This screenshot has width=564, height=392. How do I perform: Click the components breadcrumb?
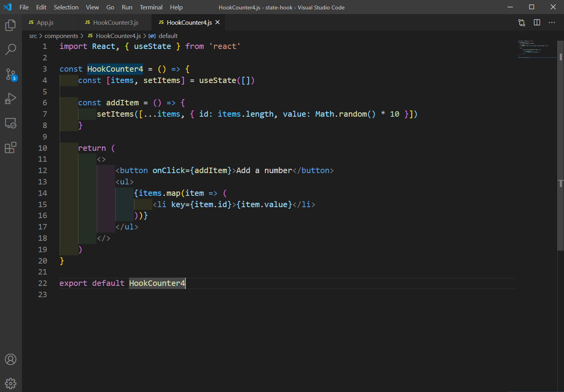[61, 36]
